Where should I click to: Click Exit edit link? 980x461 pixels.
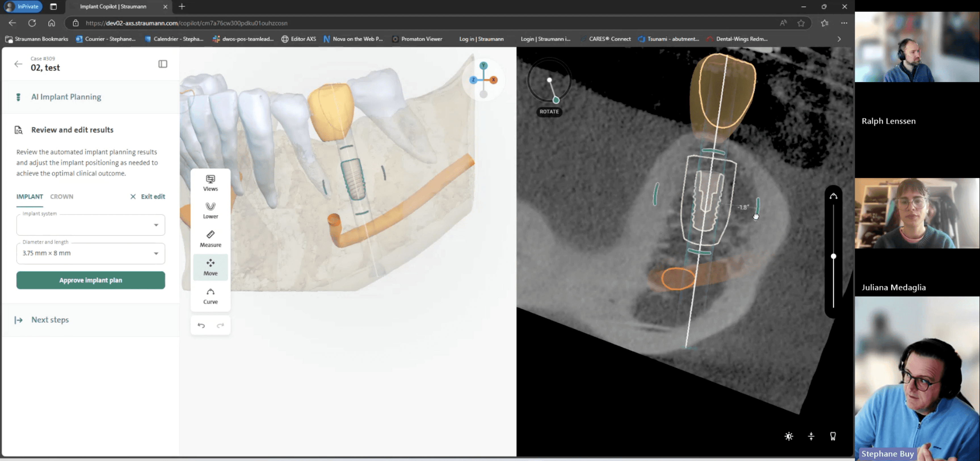click(148, 196)
